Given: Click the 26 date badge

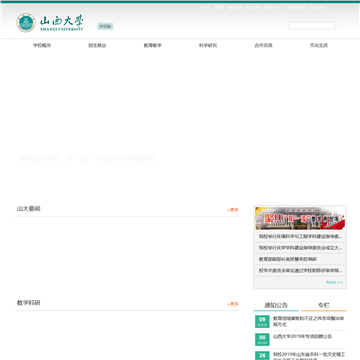Looking at the screenshot, I should (x=262, y=356).
